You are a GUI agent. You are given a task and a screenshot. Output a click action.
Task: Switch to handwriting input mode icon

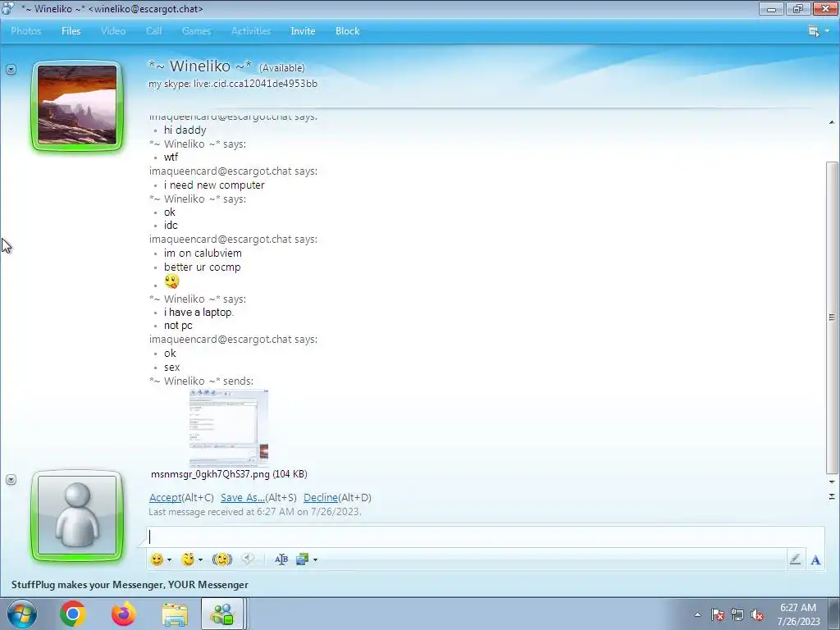pos(795,559)
